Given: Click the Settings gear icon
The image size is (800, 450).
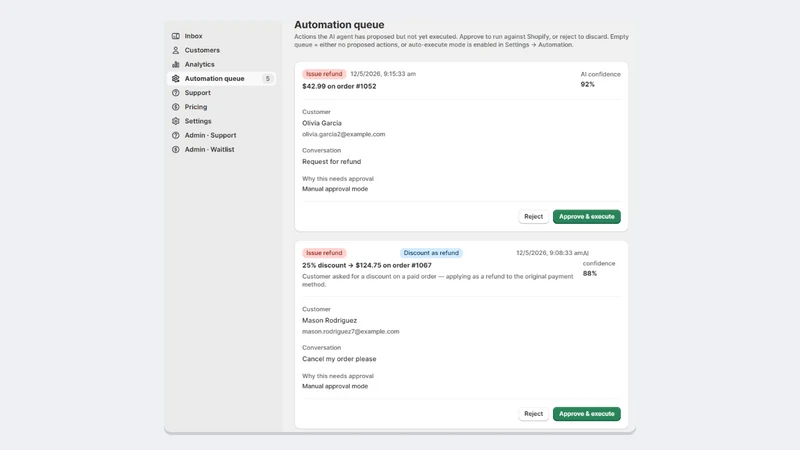Looking at the screenshot, I should pos(176,121).
